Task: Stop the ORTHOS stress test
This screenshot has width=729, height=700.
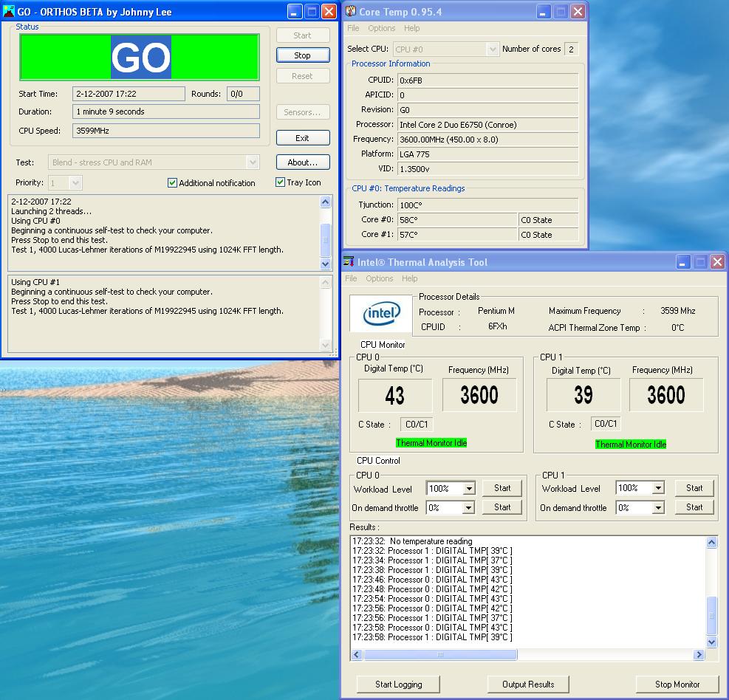Action: point(303,55)
